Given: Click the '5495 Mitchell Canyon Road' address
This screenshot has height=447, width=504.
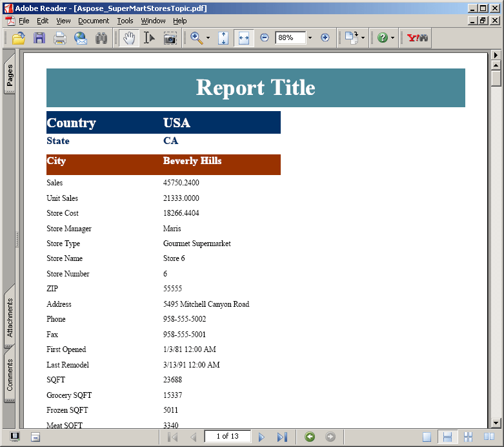Looking at the screenshot, I should (x=206, y=304).
